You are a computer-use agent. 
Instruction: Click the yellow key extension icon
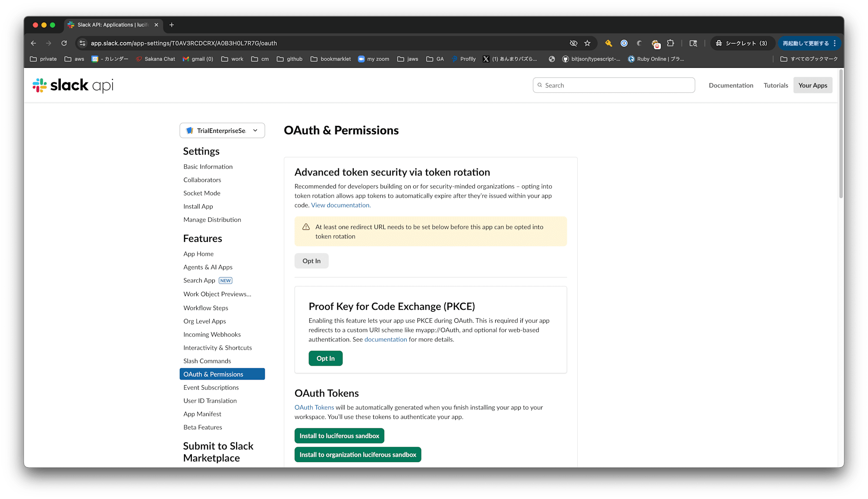(x=608, y=43)
